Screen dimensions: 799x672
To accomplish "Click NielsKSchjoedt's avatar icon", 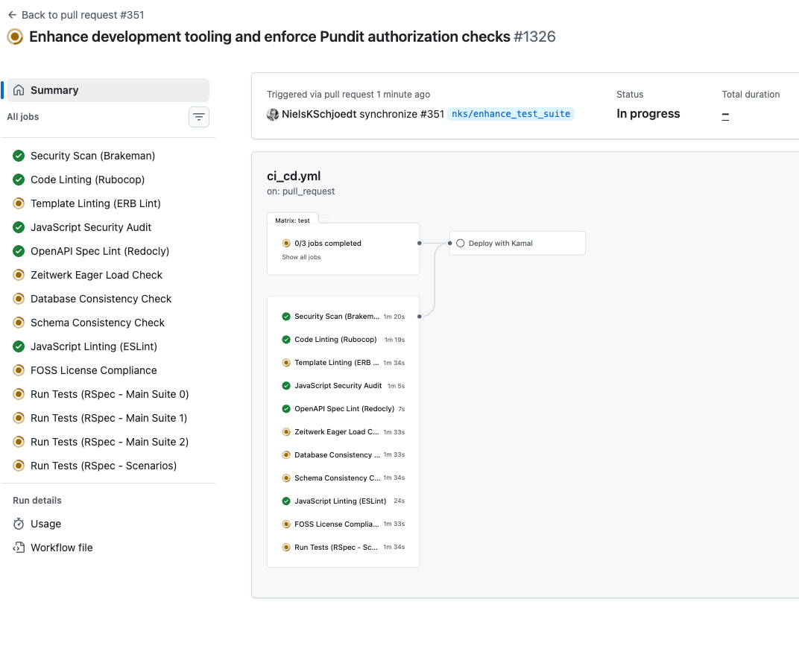I will [x=273, y=114].
